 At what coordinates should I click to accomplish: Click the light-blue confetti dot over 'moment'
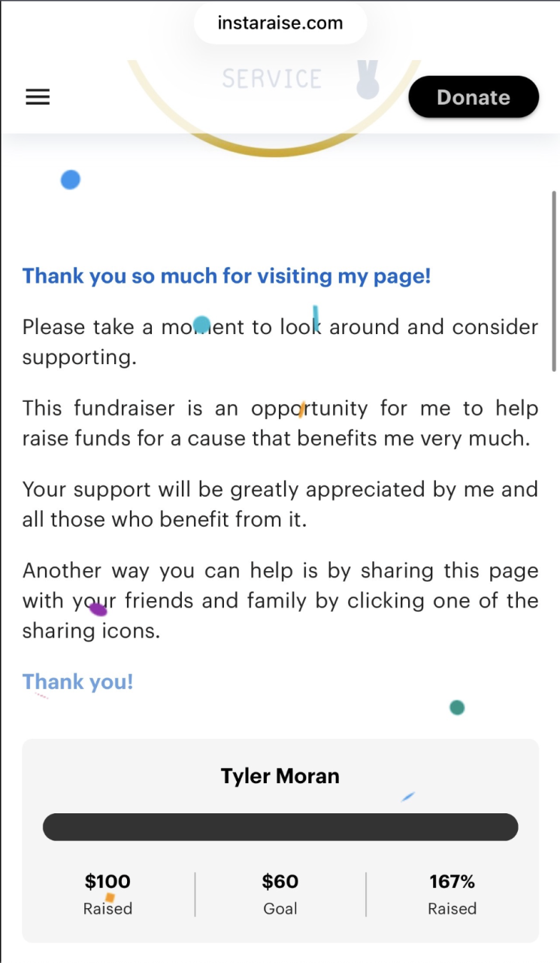click(201, 325)
